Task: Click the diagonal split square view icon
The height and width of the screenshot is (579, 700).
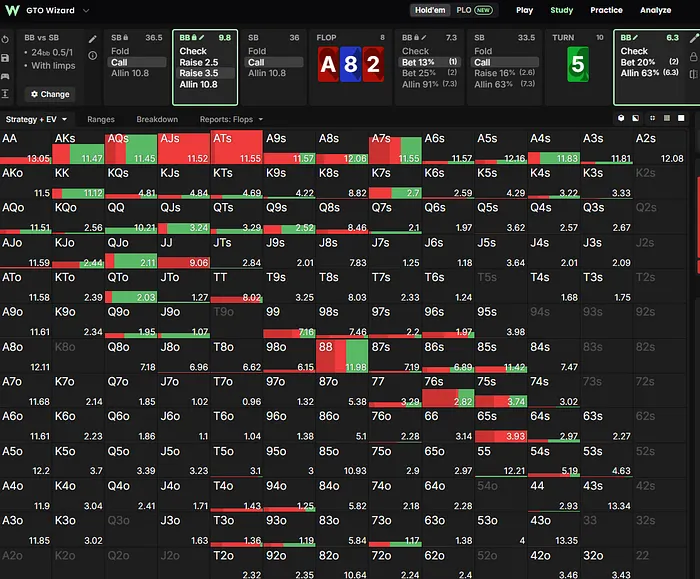Action: click(636, 118)
